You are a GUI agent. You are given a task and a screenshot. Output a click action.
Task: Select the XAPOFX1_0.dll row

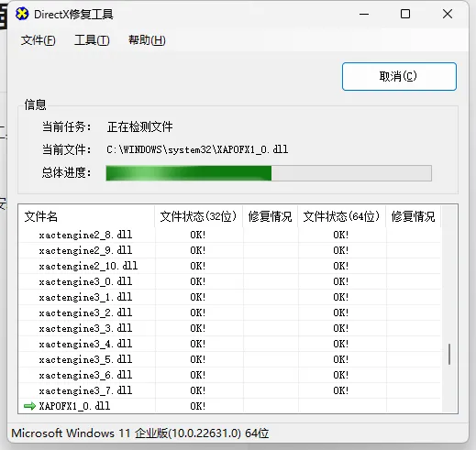pyautogui.click(x=229, y=406)
